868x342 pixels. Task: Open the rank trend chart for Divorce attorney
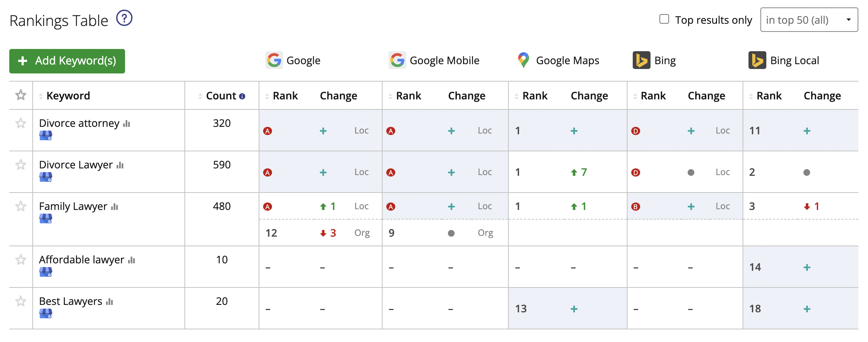click(x=126, y=124)
